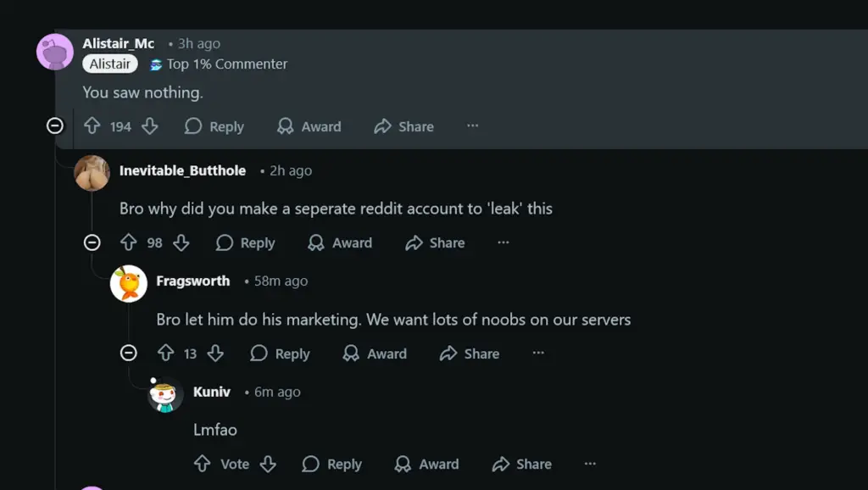868x490 pixels.
Task: Collapse Fragsworth's comment branch
Action: pos(128,354)
